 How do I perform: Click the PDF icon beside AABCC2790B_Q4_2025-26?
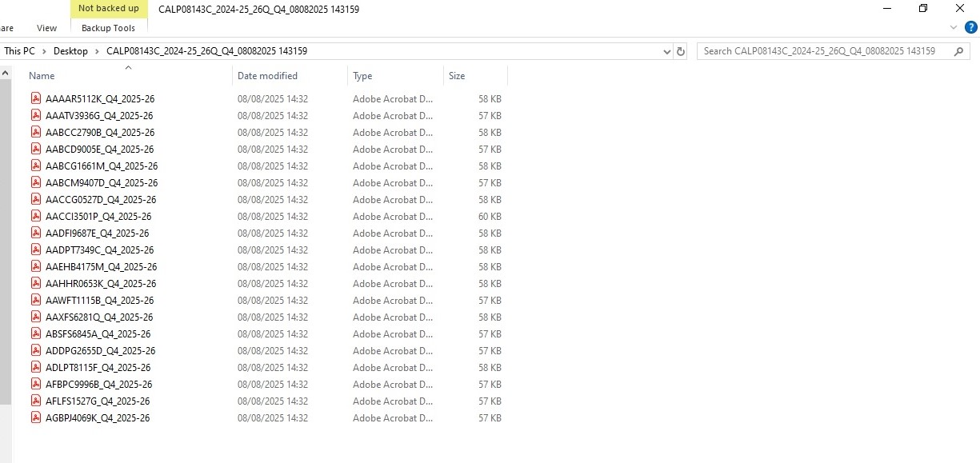35,132
